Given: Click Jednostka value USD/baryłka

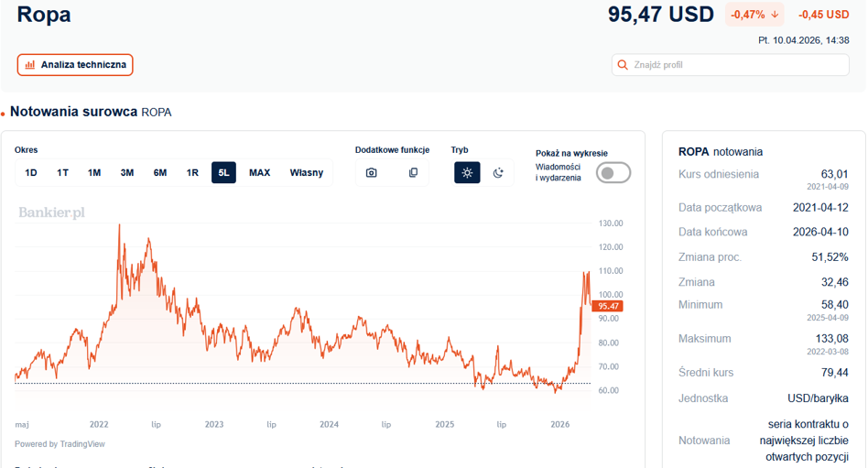Looking at the screenshot, I should (819, 398).
